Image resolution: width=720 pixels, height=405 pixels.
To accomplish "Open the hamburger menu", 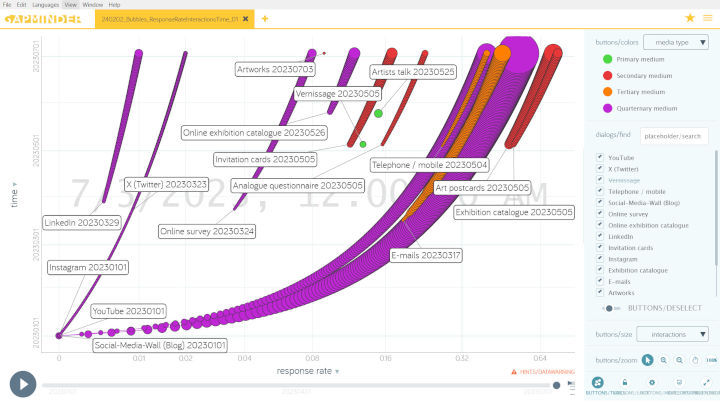I will [x=707, y=18].
